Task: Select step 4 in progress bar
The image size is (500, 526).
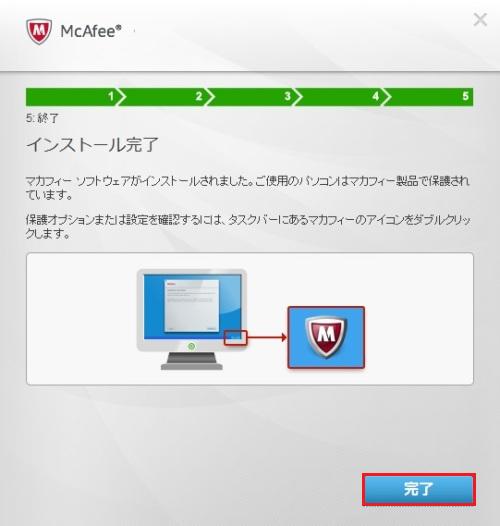Action: (x=343, y=97)
